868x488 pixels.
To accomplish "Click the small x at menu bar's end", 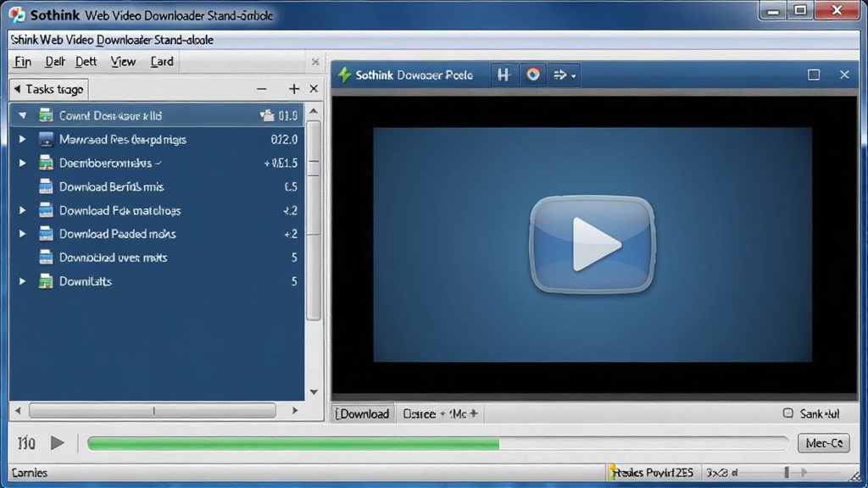I will tap(315, 61).
